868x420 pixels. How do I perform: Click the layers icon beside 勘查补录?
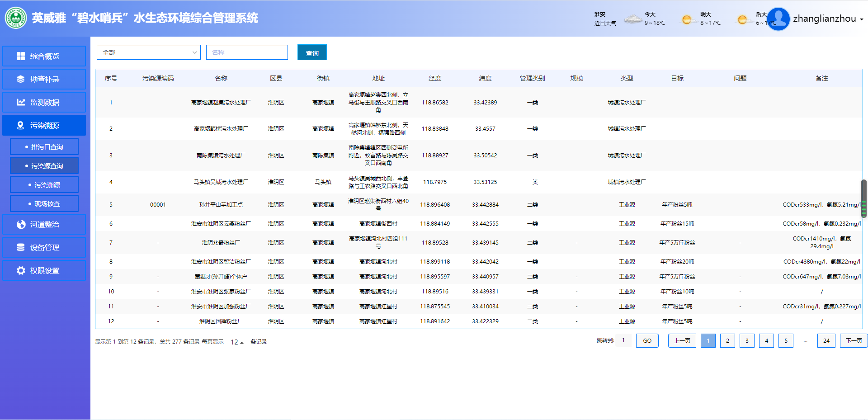21,79
